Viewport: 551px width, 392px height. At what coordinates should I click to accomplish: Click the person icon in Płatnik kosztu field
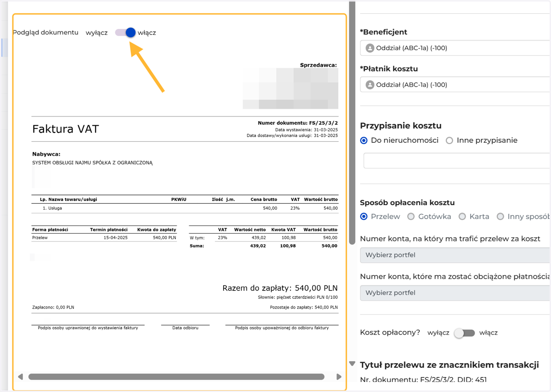coord(370,85)
